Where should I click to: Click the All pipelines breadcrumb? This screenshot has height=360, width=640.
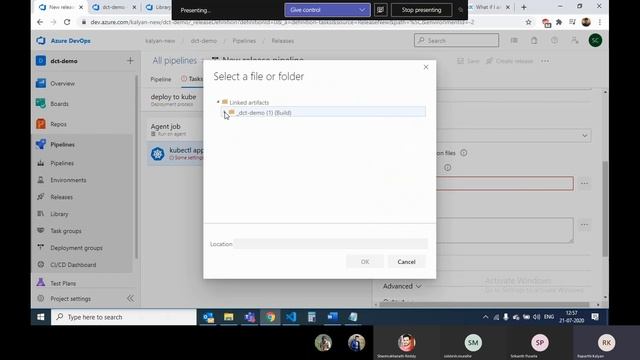174,61
